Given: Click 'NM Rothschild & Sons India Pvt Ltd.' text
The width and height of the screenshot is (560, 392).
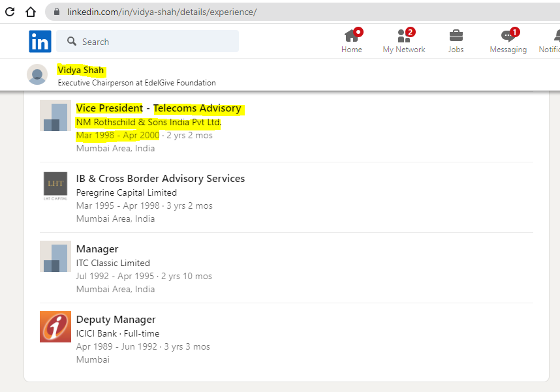Looking at the screenshot, I should 149,122.
